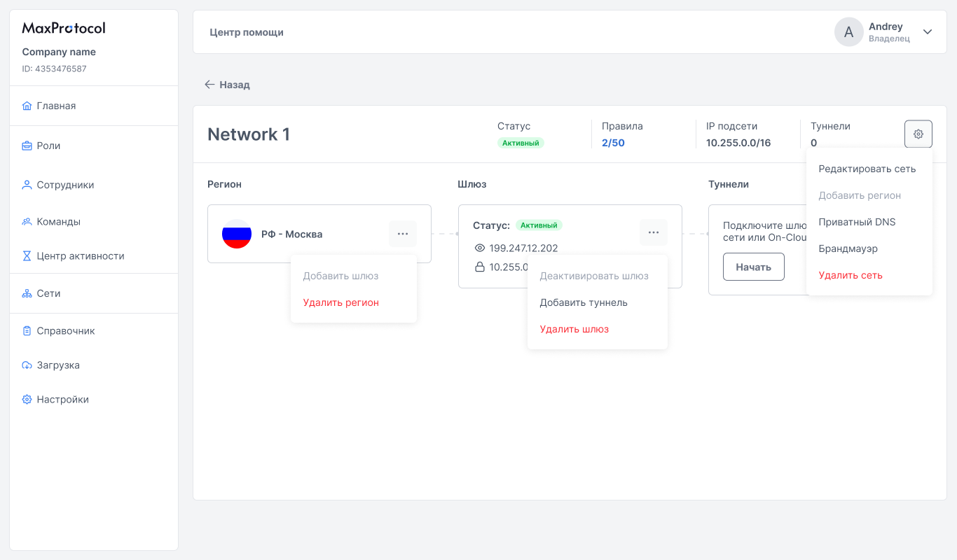Click the public IP 199.247.12.202

click(523, 248)
